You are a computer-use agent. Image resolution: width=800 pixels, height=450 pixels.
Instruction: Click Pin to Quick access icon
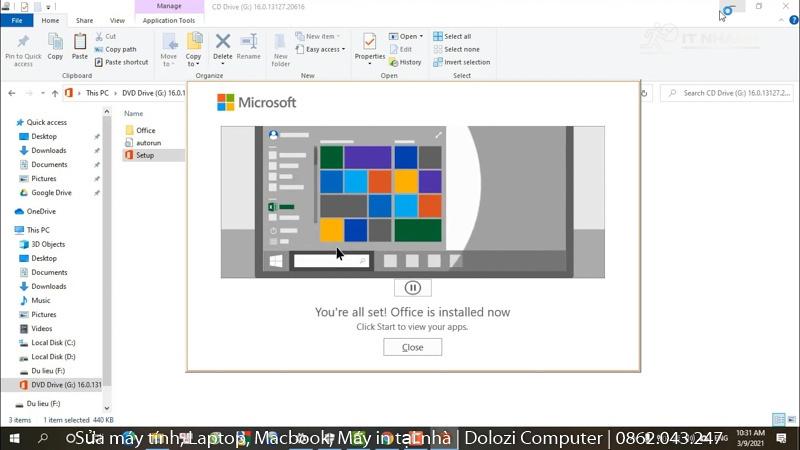tap(23, 42)
